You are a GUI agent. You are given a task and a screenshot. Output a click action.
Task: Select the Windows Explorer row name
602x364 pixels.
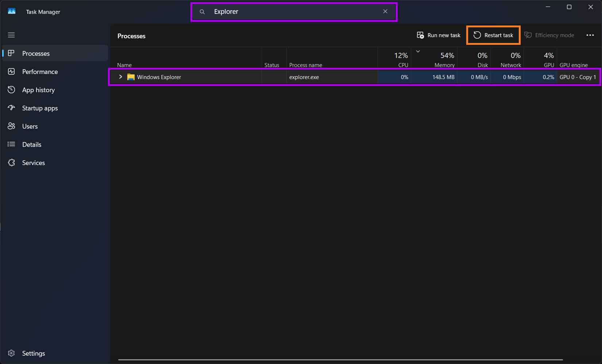coord(159,77)
